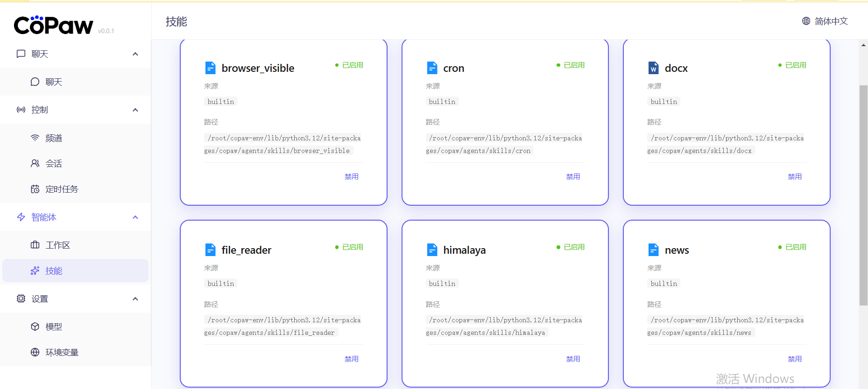This screenshot has width=868, height=389.
Task: Disable the news skill via 禁用
Action: pos(795,359)
